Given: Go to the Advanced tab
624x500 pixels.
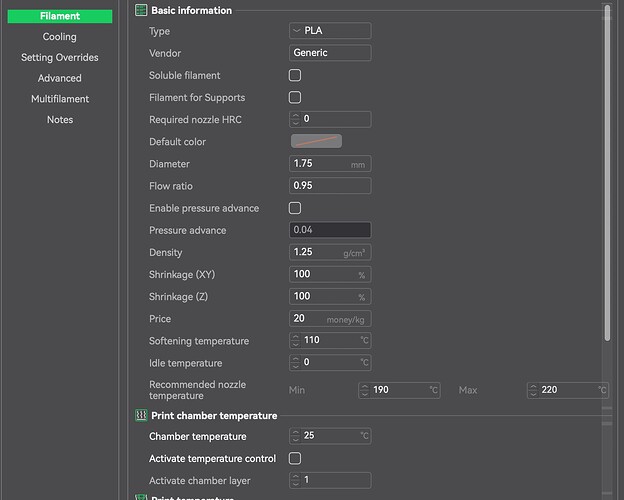Looking at the screenshot, I should (x=60, y=78).
